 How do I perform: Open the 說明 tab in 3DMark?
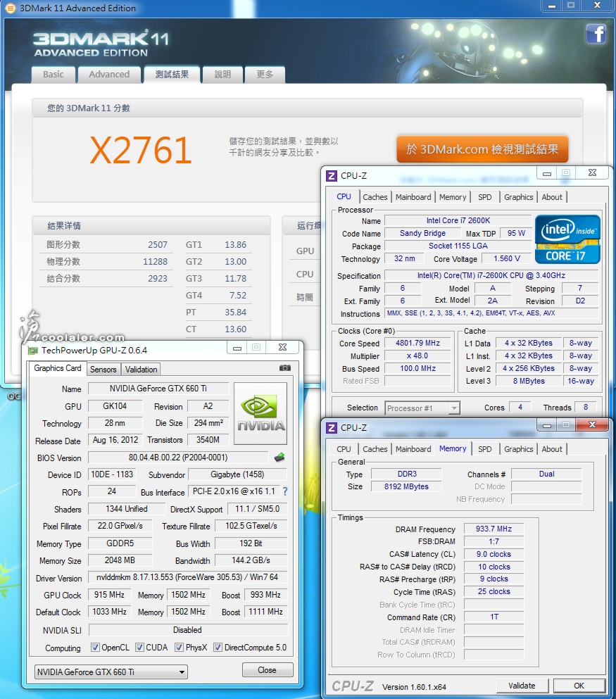223,75
